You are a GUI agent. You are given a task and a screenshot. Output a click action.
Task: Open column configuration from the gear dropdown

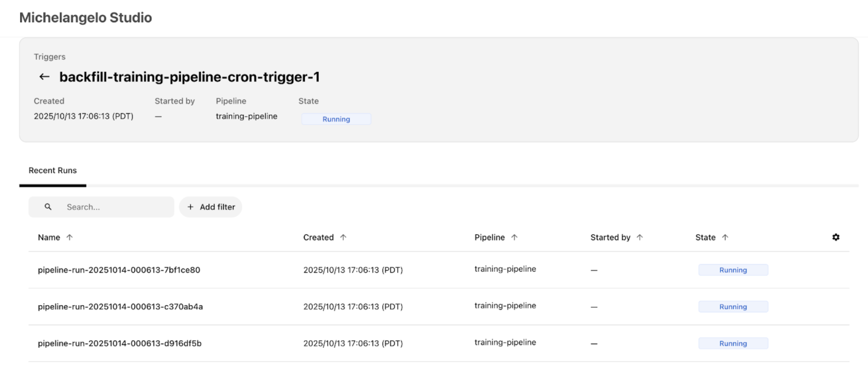click(x=836, y=237)
